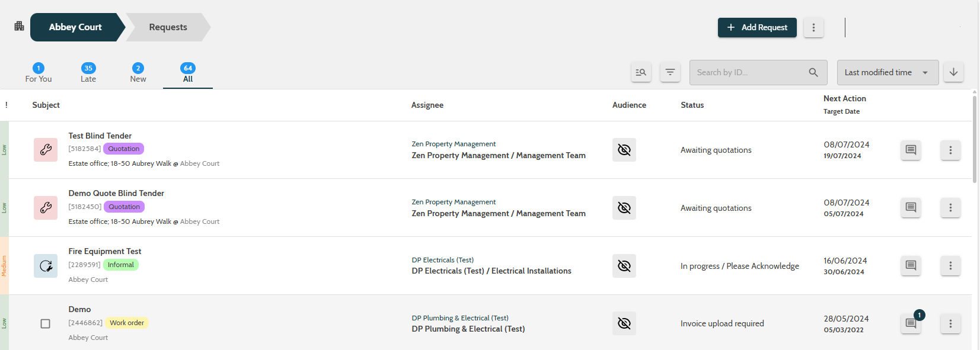Click the Add Request button
Viewport: 980px width, 350px height.
click(757, 27)
